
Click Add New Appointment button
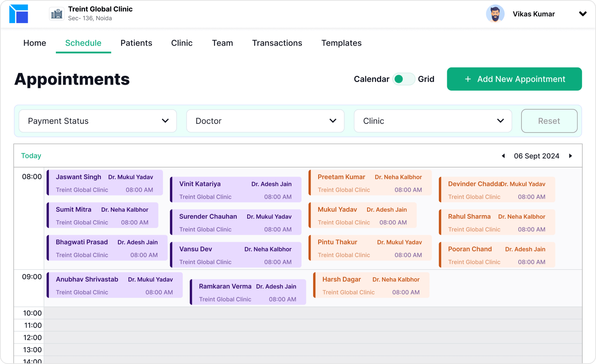514,79
